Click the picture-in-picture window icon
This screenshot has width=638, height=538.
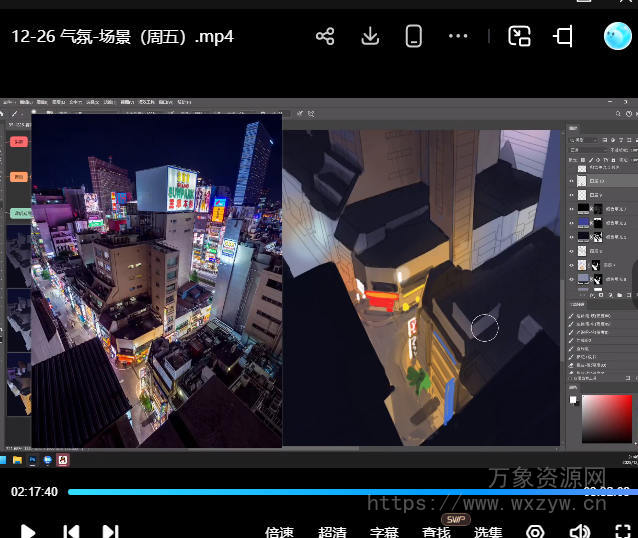519,37
